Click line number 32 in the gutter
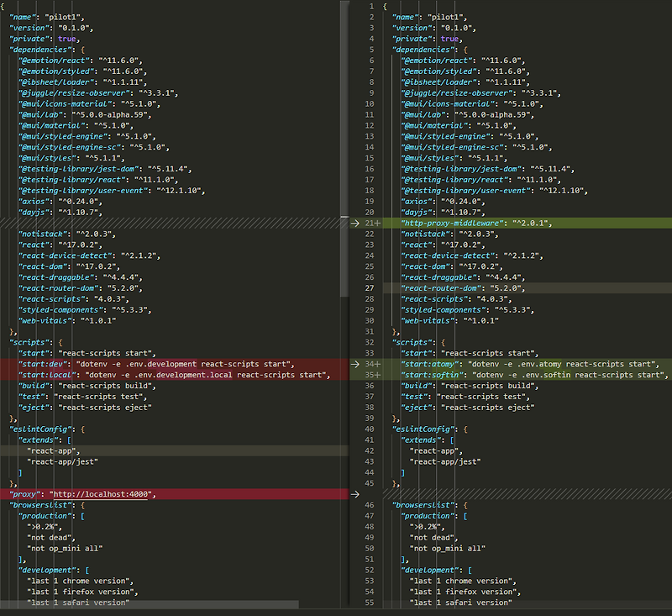The height and width of the screenshot is (616, 672). point(370,342)
